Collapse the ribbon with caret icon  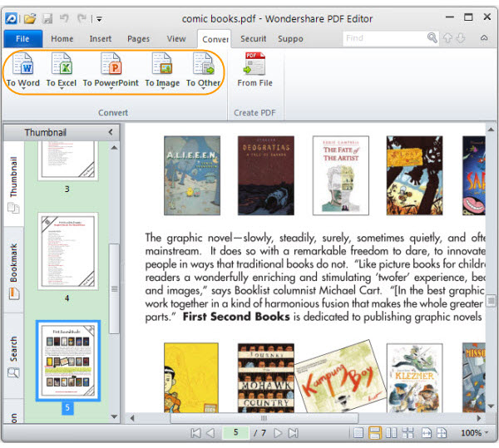(x=484, y=38)
